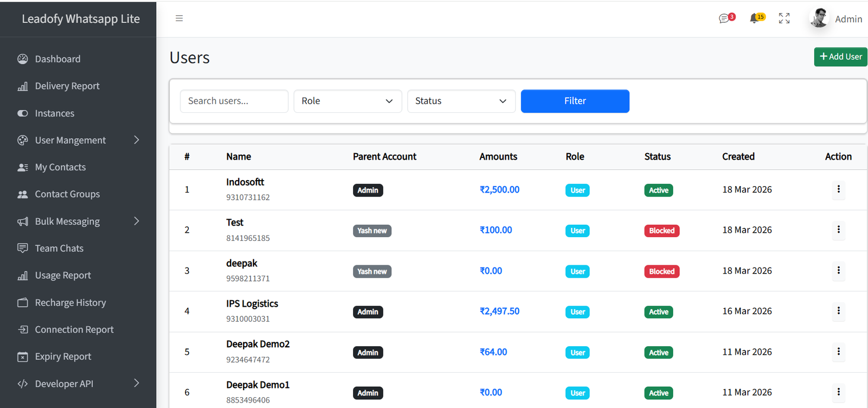Click the User Mangement palette icon
Viewport: 868px width, 408px height.
click(x=22, y=140)
